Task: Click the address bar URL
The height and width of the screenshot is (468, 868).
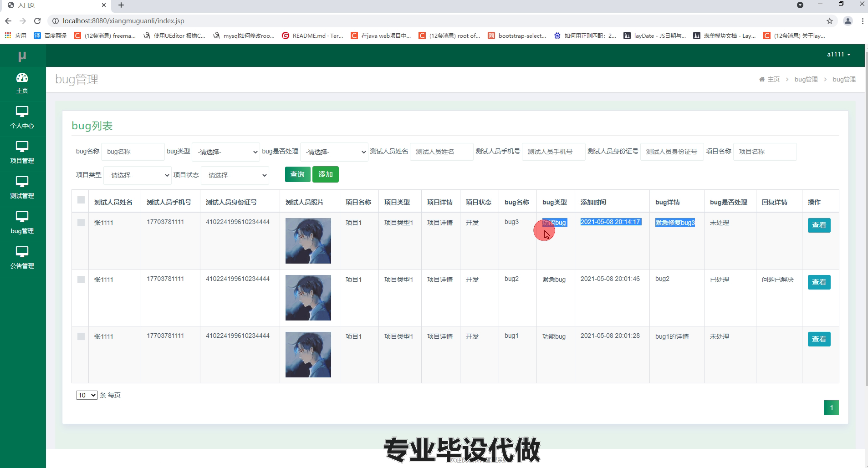Action: [123, 21]
